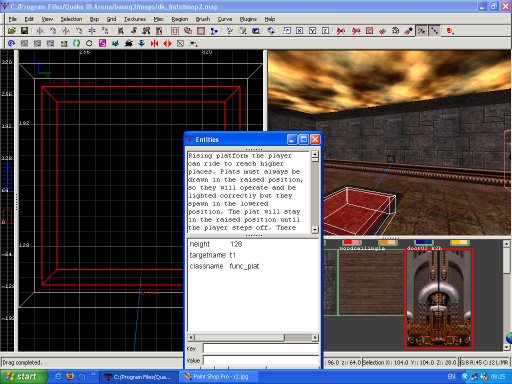Click the blue down-arrow patch icon

141,43
